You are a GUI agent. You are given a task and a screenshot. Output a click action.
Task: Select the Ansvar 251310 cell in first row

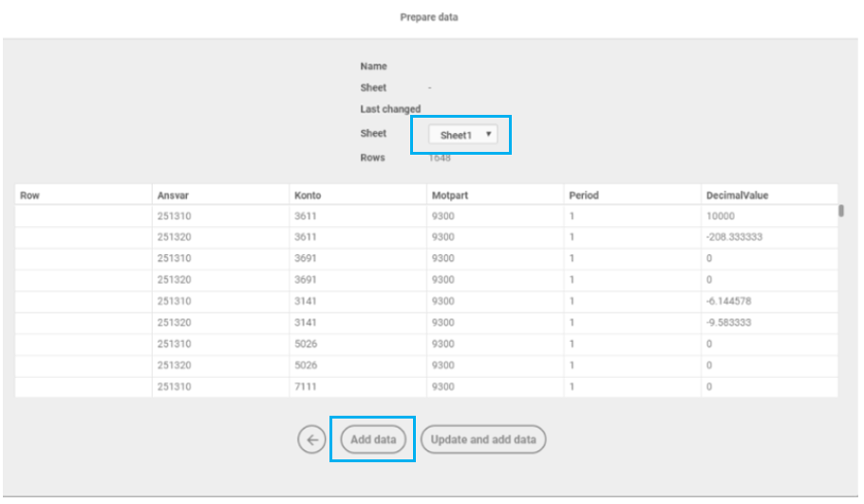(x=174, y=216)
